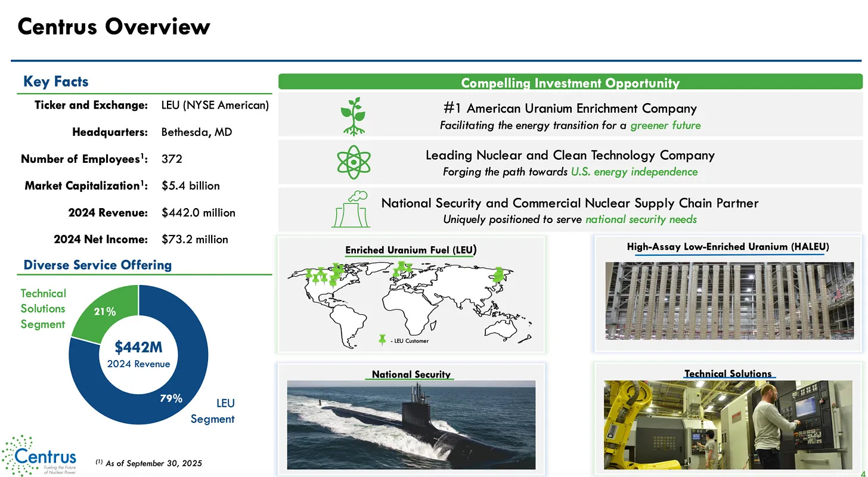Screen dimensions: 868x477
Task: Click the submarine photo
Action: click(411, 424)
